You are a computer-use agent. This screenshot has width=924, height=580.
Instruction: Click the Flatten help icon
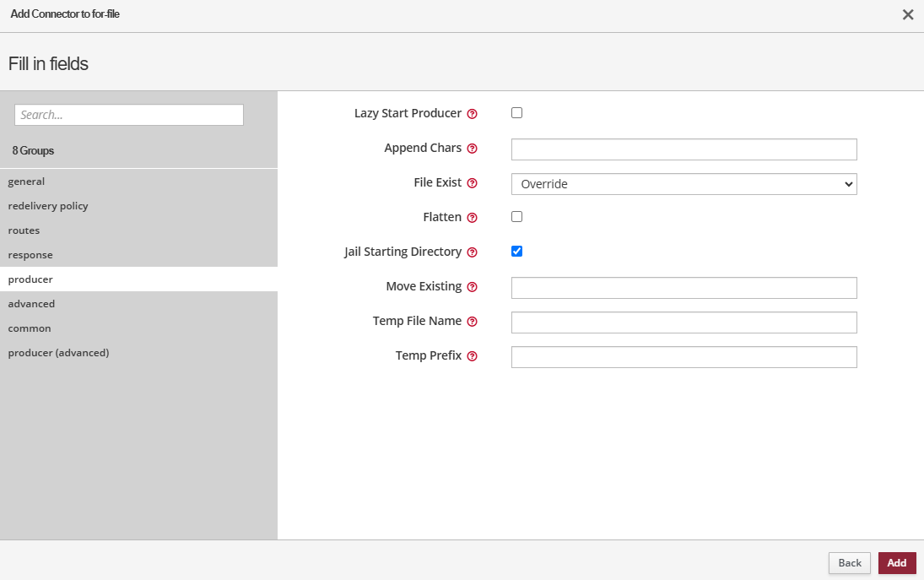(473, 218)
